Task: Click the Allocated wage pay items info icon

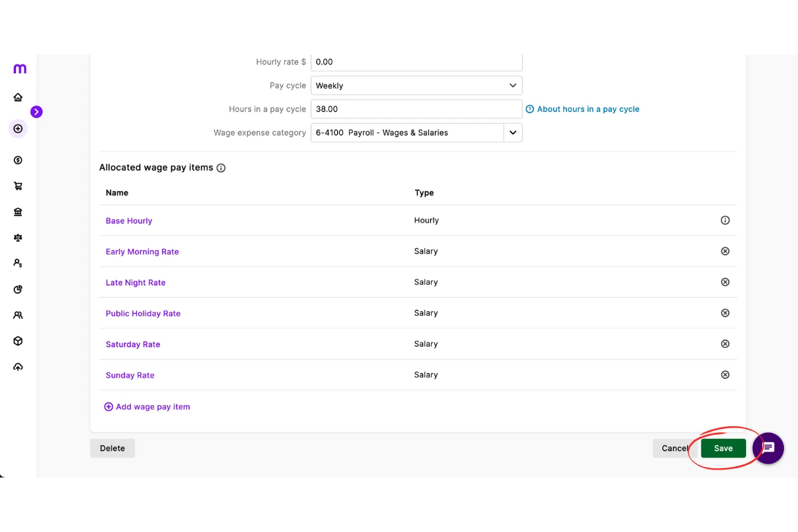Action: [221, 168]
